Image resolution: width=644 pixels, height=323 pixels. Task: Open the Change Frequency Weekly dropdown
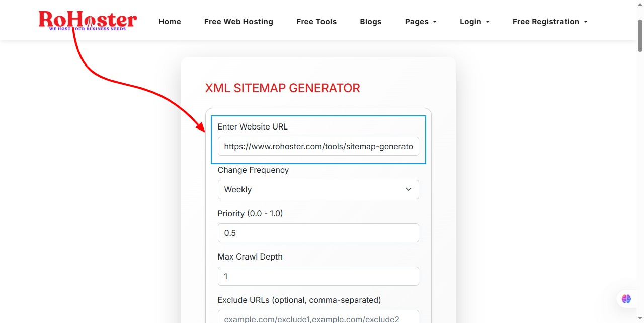click(x=318, y=189)
